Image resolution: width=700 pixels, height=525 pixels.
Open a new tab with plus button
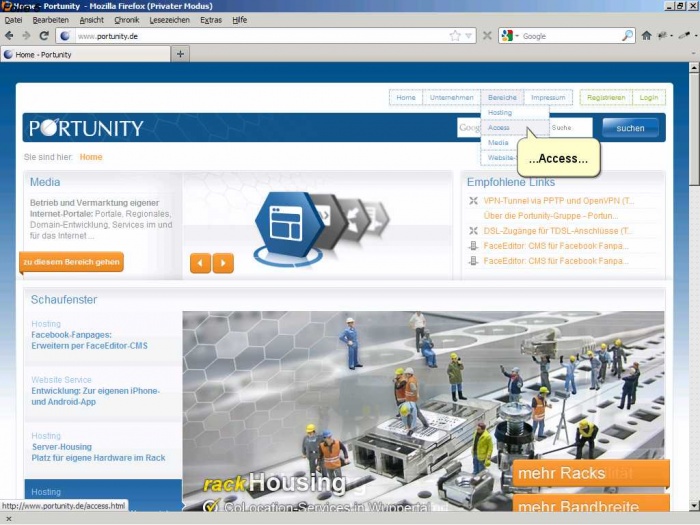click(181, 54)
